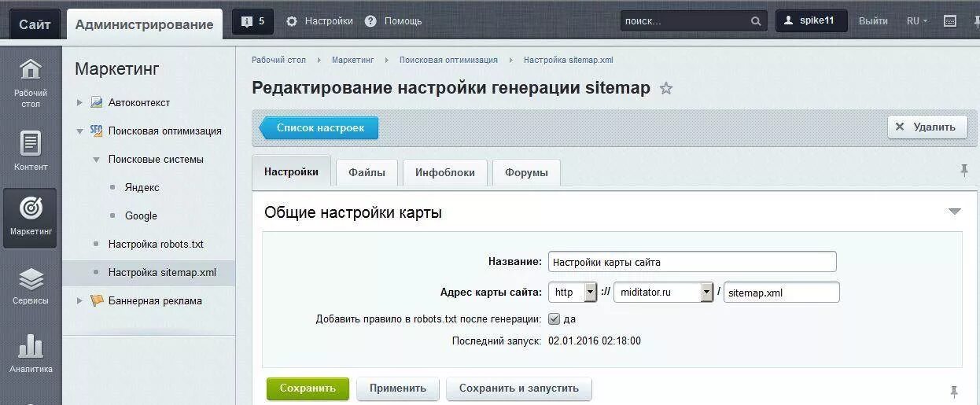Select the Маркетинг target icon

pos(30,208)
